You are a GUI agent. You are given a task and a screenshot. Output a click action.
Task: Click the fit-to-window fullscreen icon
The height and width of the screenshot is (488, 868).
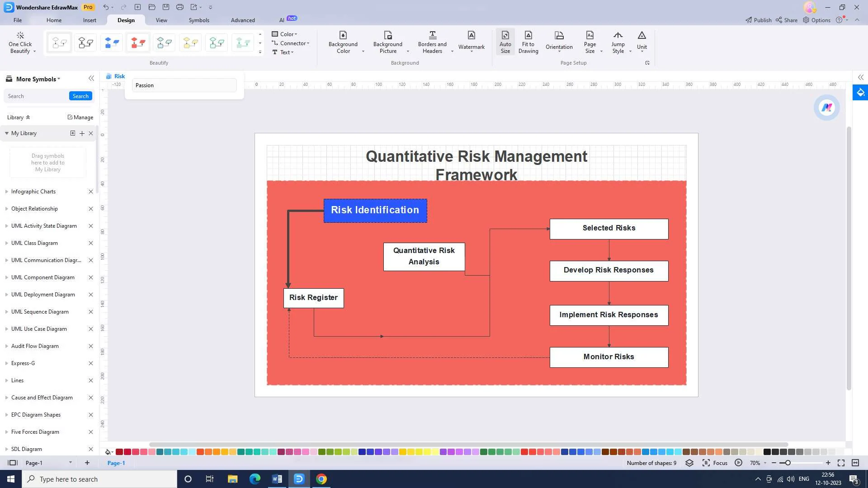tap(841, 463)
